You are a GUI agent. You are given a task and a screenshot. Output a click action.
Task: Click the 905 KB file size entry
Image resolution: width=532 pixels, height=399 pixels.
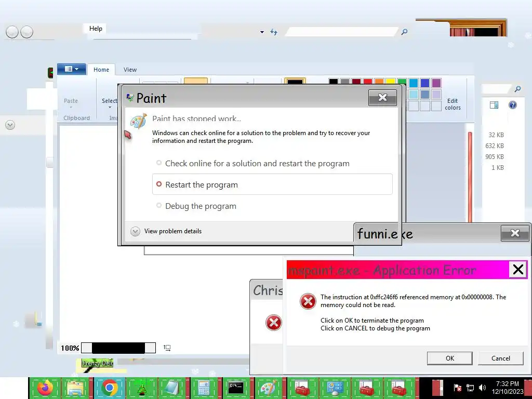(x=495, y=157)
